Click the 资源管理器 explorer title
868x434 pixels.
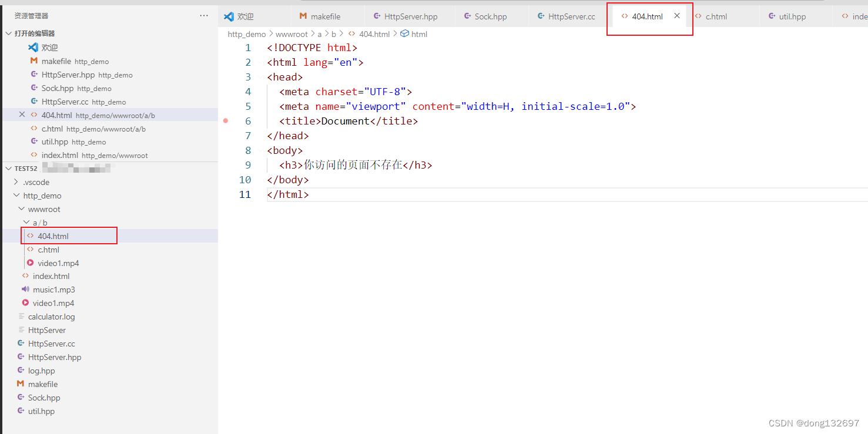(32, 16)
